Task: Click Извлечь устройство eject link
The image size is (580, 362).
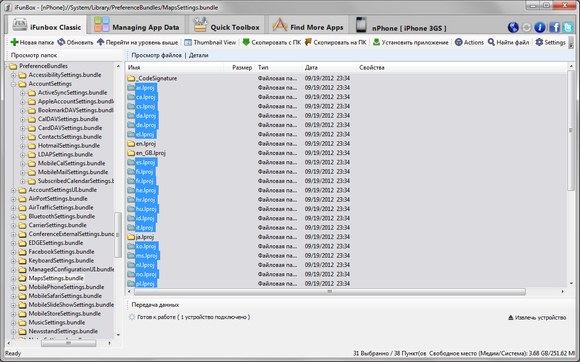Action: click(x=537, y=317)
